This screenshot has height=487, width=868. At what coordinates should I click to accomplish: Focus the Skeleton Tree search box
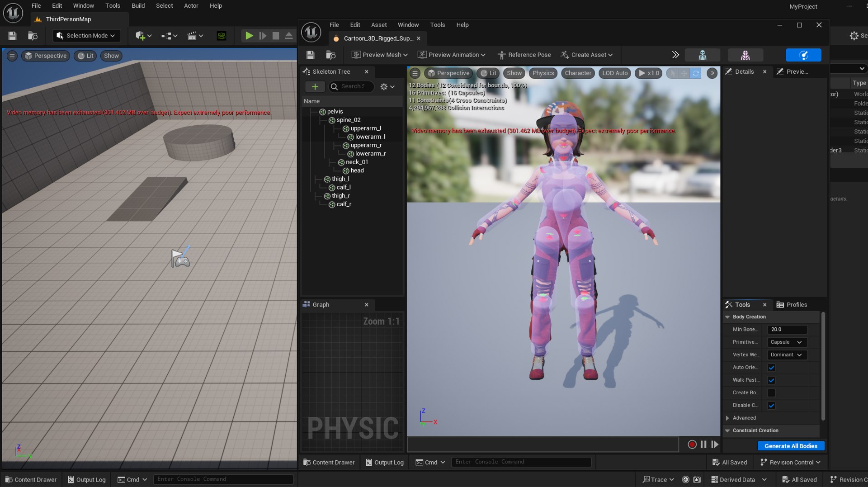point(351,86)
